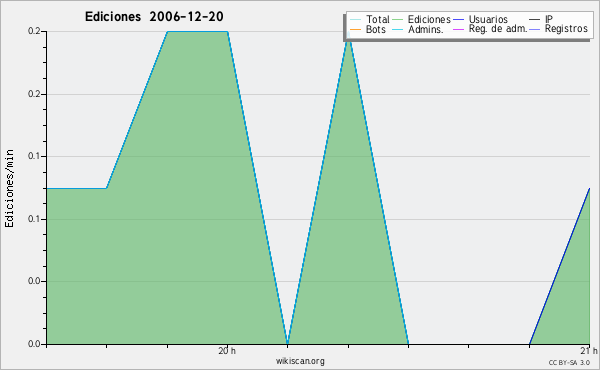Click the chart title Ediciones 2006-12-20
The width and height of the screenshot is (600, 370).
pos(154,16)
